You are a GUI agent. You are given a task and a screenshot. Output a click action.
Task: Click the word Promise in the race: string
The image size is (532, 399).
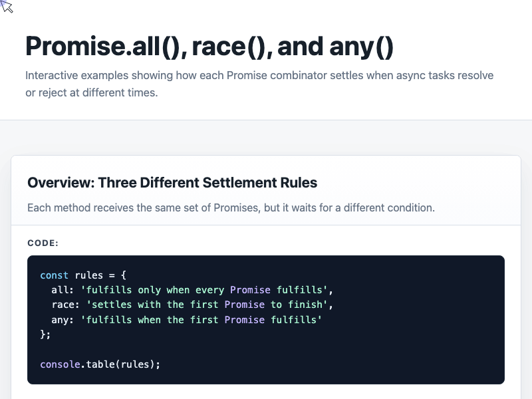click(244, 305)
